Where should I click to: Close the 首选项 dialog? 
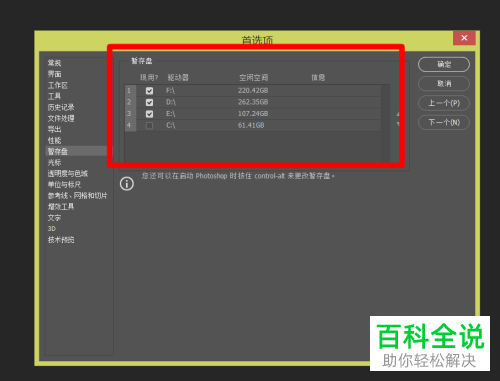[464, 38]
